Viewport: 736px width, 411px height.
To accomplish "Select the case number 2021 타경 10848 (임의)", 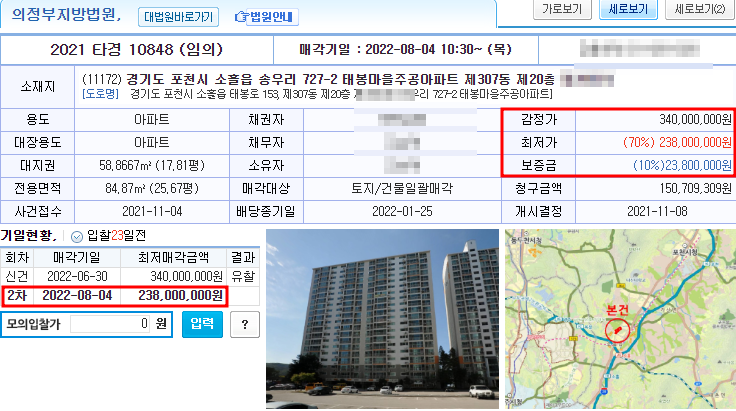I will (x=136, y=50).
